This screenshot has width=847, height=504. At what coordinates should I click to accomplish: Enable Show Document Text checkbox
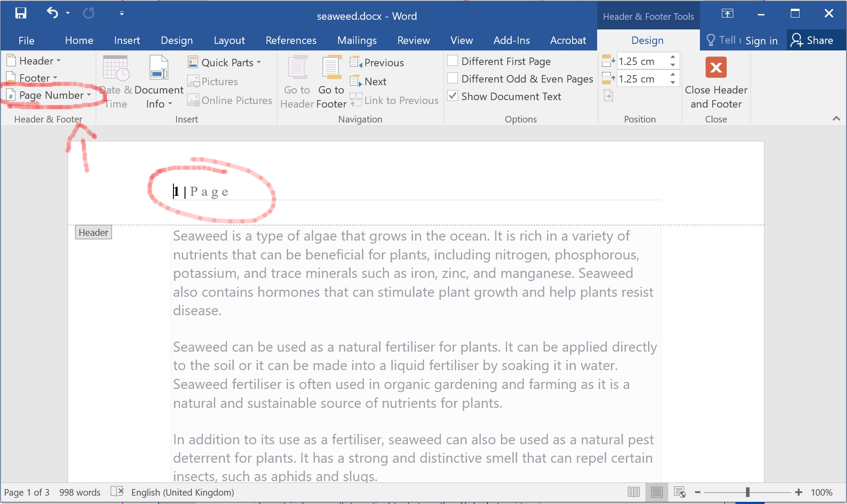click(453, 96)
